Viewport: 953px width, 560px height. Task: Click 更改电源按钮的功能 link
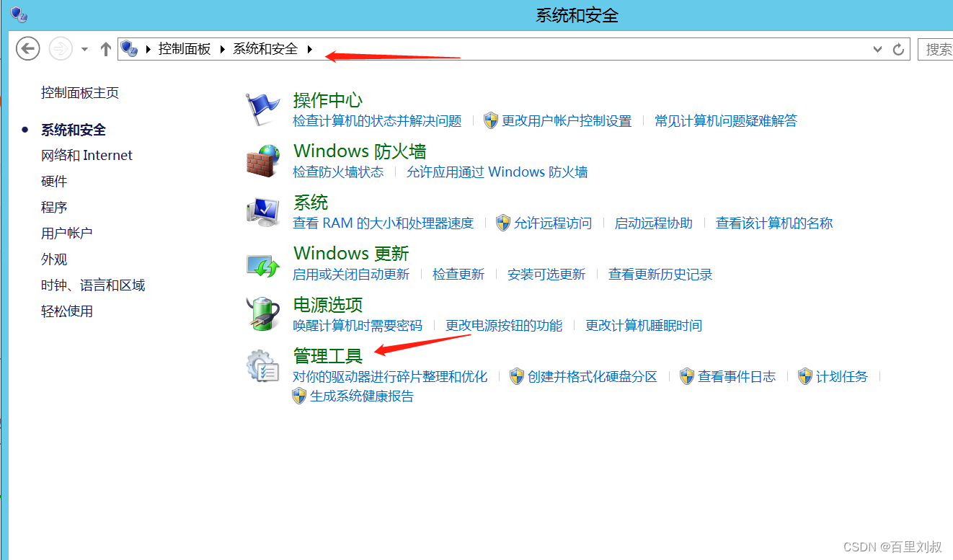coord(504,325)
